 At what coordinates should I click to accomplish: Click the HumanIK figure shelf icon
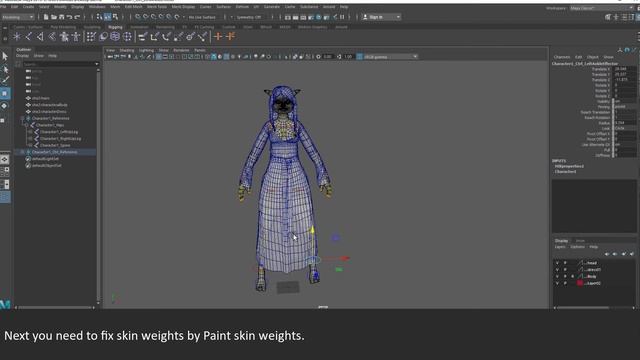coord(76,37)
